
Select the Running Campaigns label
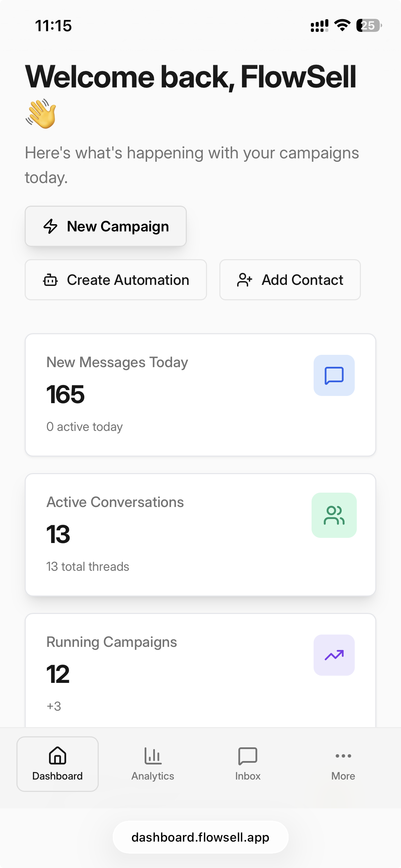coord(112,642)
